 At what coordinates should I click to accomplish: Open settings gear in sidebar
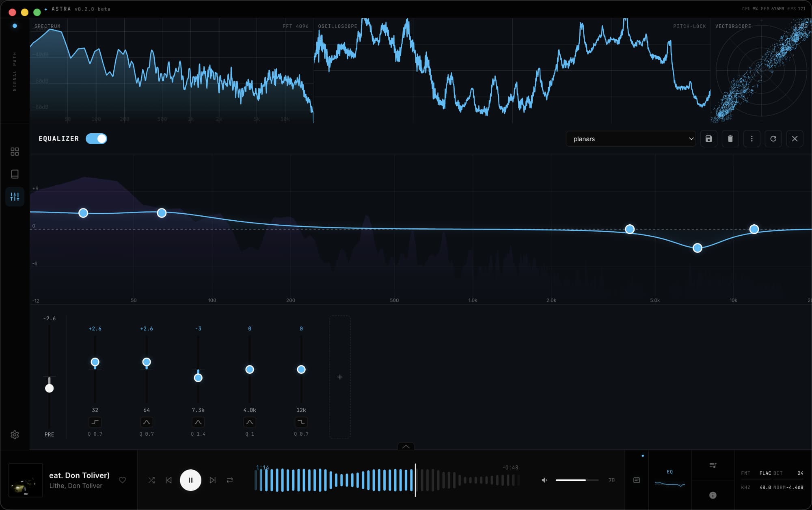pyautogui.click(x=15, y=434)
